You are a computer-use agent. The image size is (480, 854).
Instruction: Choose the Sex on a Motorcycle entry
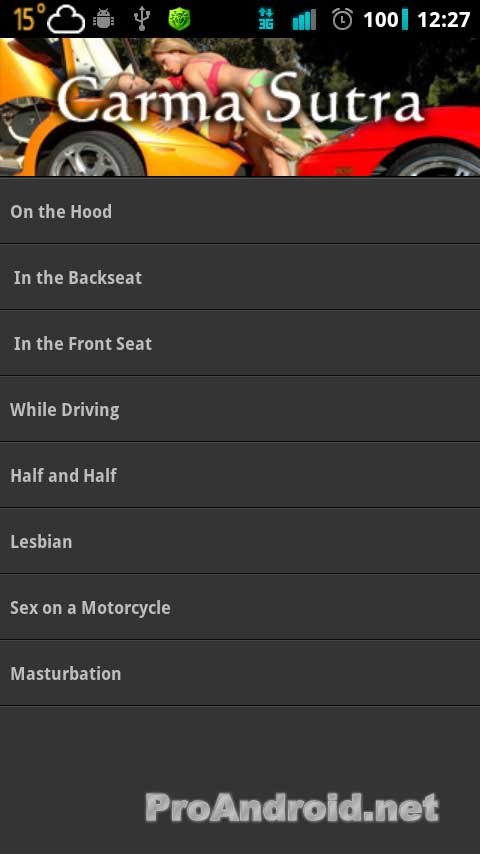pyautogui.click(x=240, y=607)
